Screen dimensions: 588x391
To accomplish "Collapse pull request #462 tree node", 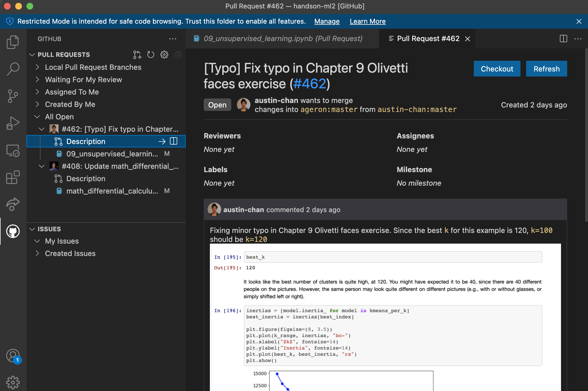I will click(42, 129).
